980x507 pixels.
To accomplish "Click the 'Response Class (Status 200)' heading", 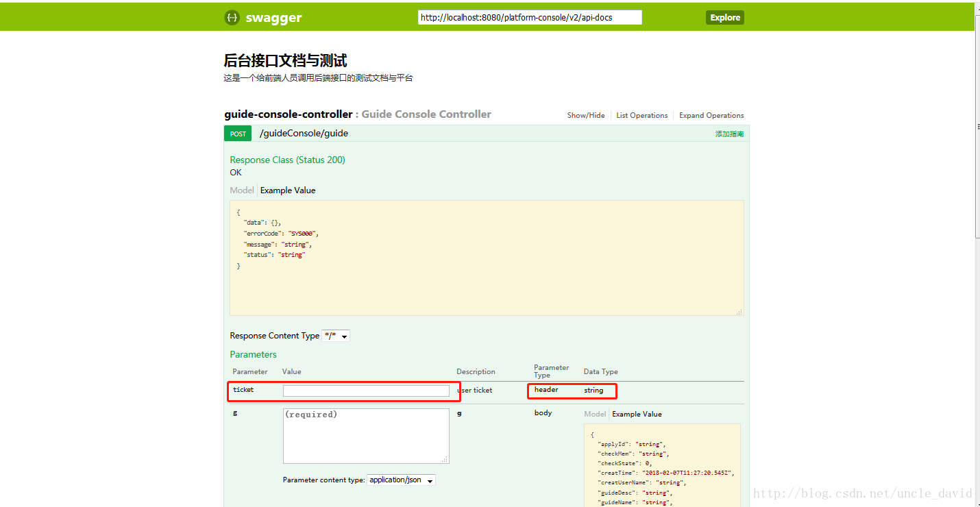I will (287, 160).
